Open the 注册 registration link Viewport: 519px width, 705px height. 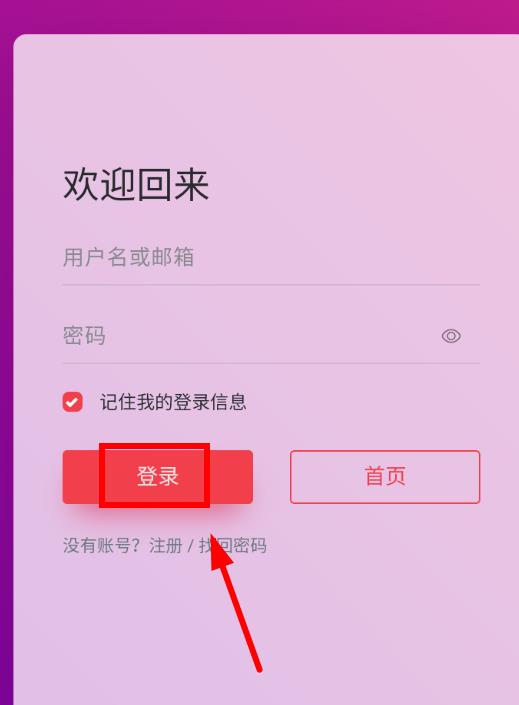click(166, 546)
